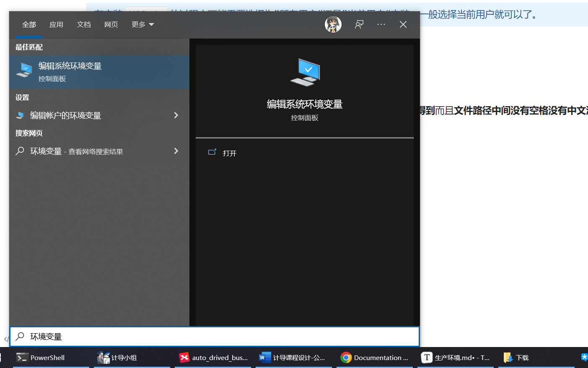Expand arrow beside 环境变量 web search result

176,151
